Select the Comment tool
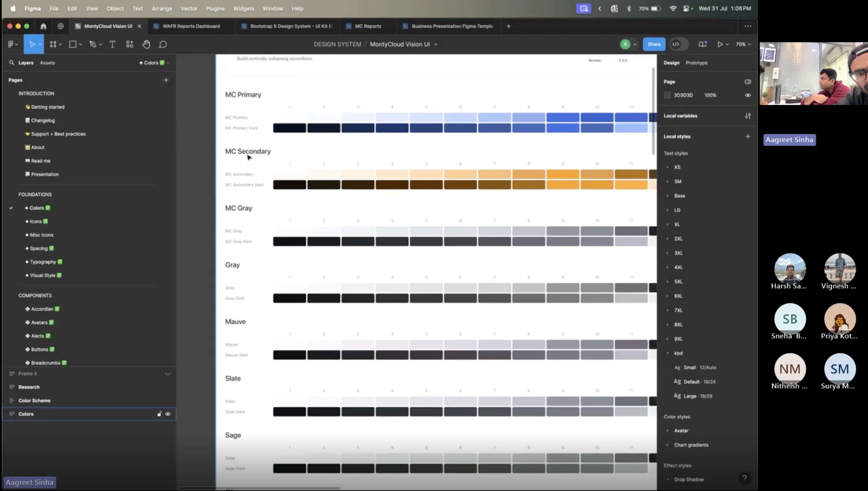Viewport: 868px width, 491px height. 163,44
